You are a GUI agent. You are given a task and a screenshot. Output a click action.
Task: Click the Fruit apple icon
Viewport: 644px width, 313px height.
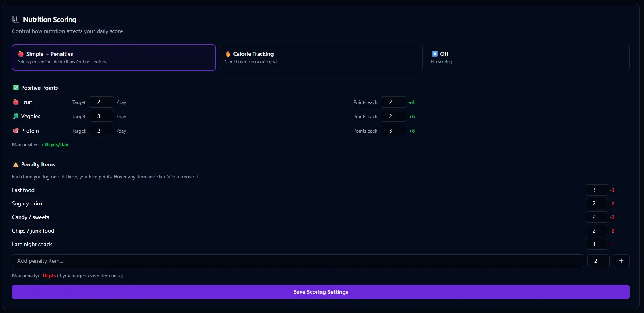tap(16, 102)
